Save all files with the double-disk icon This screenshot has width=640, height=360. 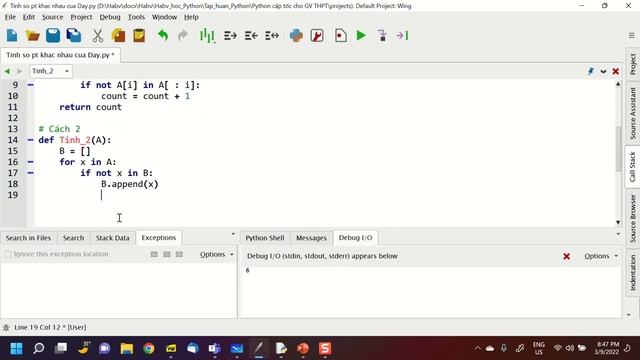[x=74, y=36]
